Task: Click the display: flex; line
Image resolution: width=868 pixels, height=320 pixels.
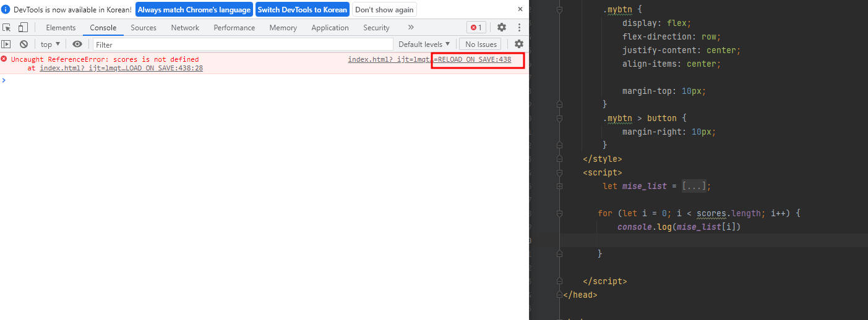Action: click(x=656, y=23)
